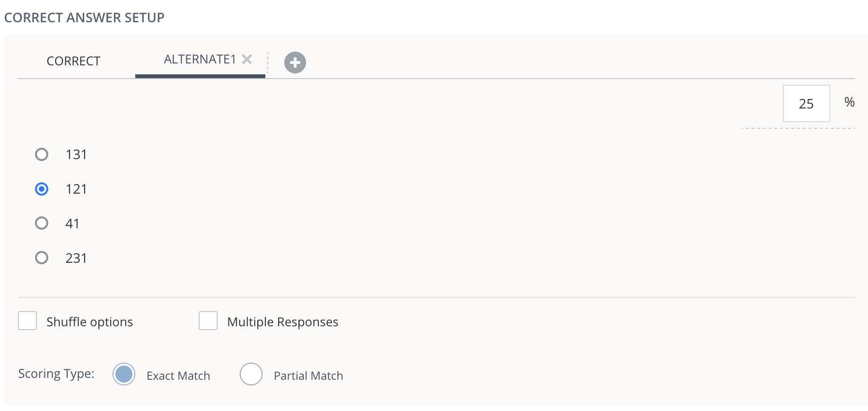Choose Partial Match scoring type

pos(251,374)
